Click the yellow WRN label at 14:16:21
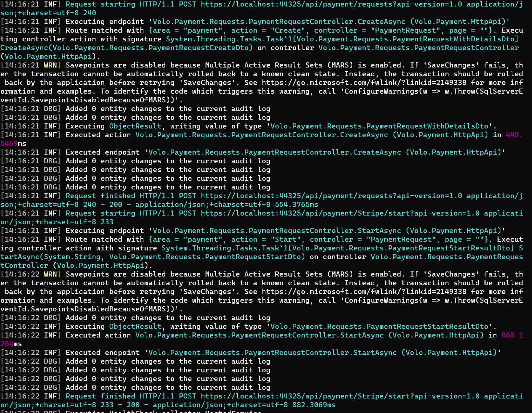The height and width of the screenshot is (413, 532). point(50,65)
